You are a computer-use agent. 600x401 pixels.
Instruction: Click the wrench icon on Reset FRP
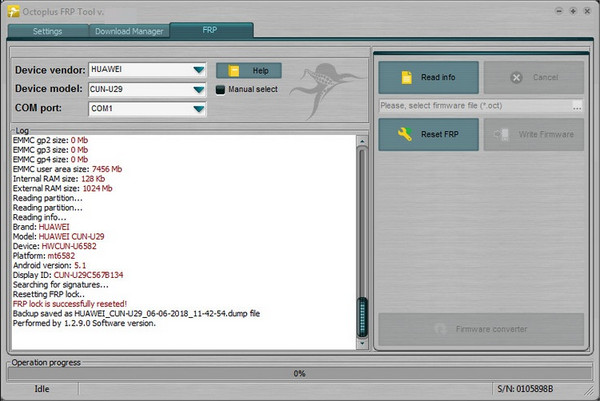point(405,134)
